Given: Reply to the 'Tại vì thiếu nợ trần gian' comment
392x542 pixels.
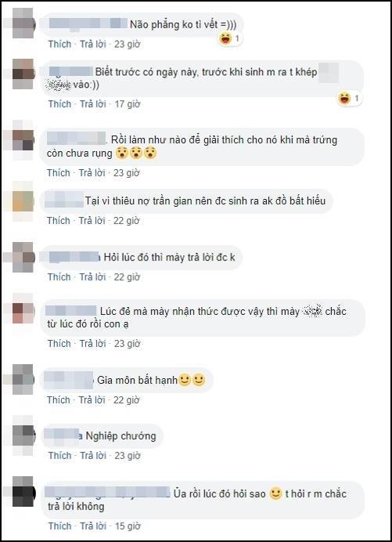Looking at the screenshot, I should tap(92, 221).
